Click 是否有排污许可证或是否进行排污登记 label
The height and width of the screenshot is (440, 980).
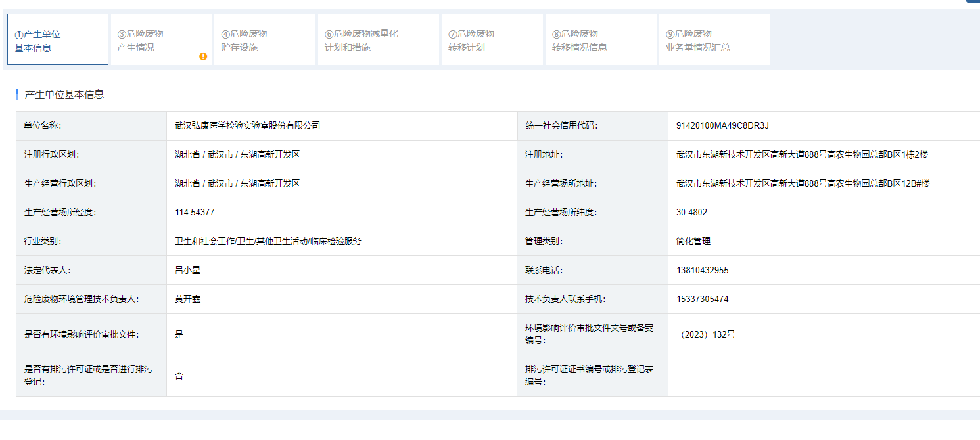click(x=88, y=376)
